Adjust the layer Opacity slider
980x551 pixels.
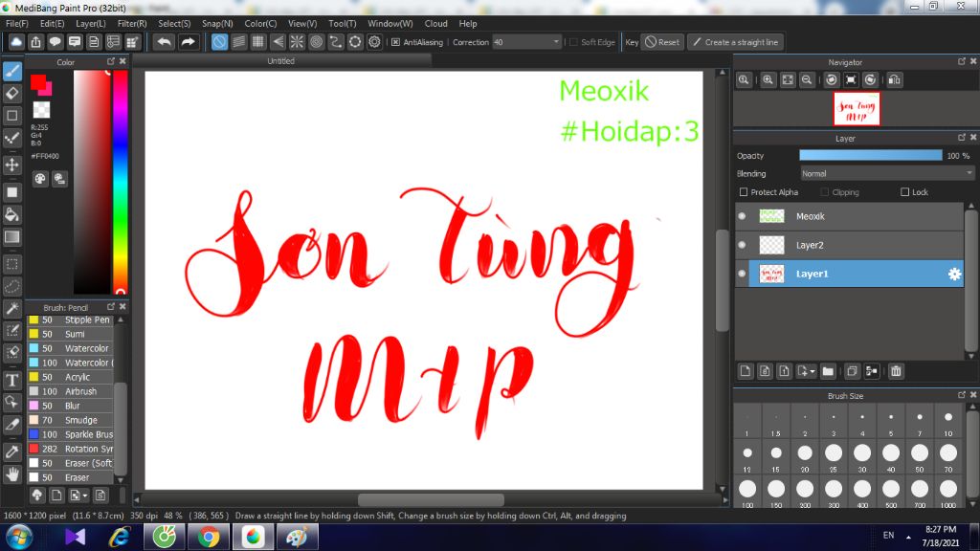coord(871,156)
